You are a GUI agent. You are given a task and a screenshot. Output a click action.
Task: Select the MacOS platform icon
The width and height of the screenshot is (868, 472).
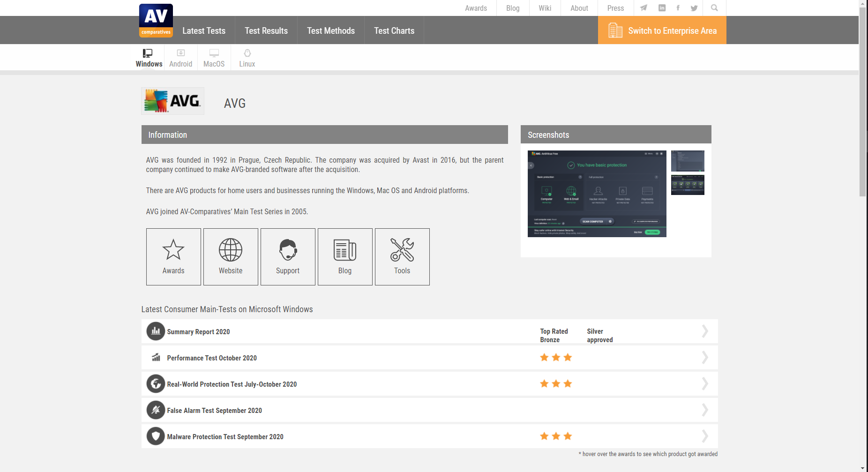pos(214,53)
